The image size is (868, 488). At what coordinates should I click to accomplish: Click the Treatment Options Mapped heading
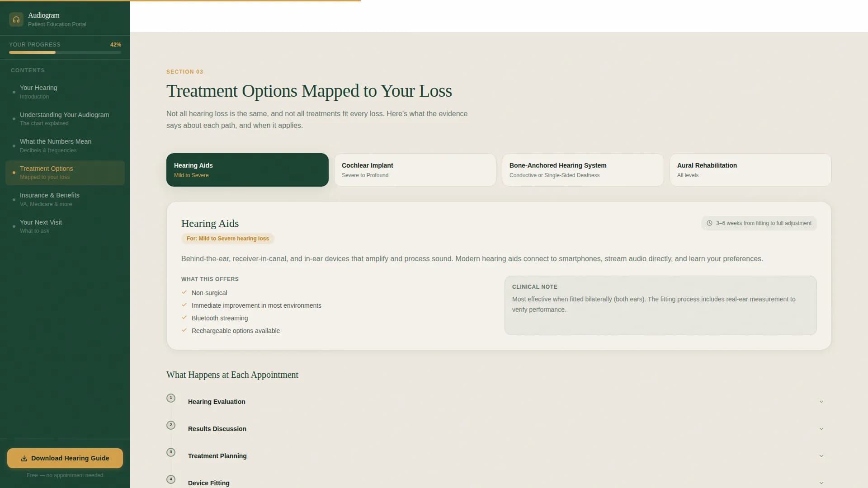tap(309, 91)
